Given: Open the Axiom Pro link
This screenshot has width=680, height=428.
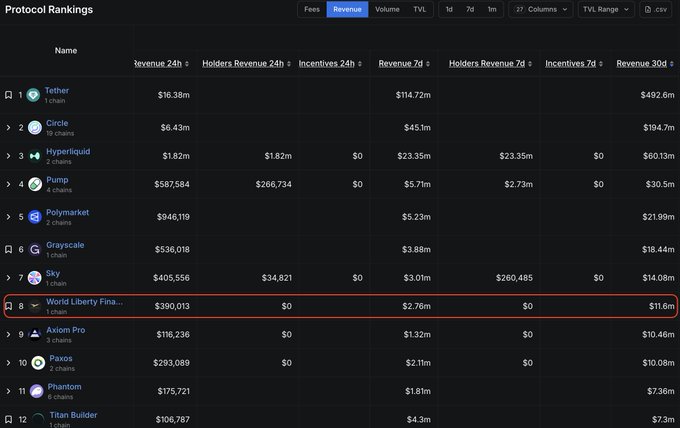Looking at the screenshot, I should (65, 330).
